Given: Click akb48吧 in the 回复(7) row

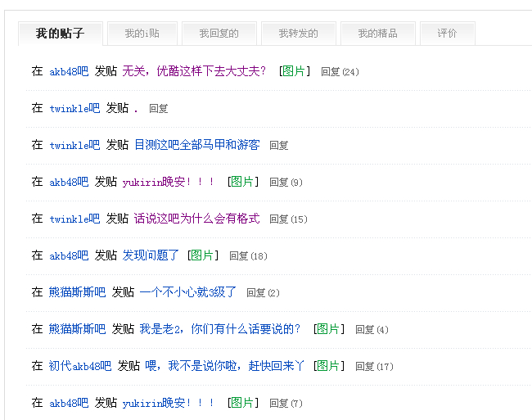Looking at the screenshot, I should tap(69, 403).
